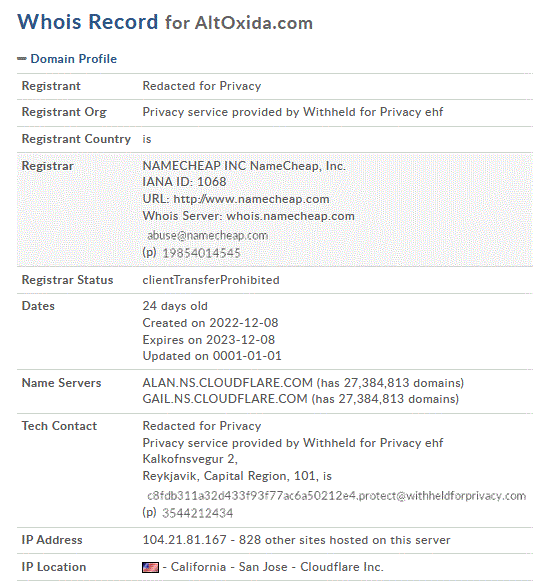Click the Whois Record page heading
This screenshot has height=584, width=533.
tap(165, 22)
